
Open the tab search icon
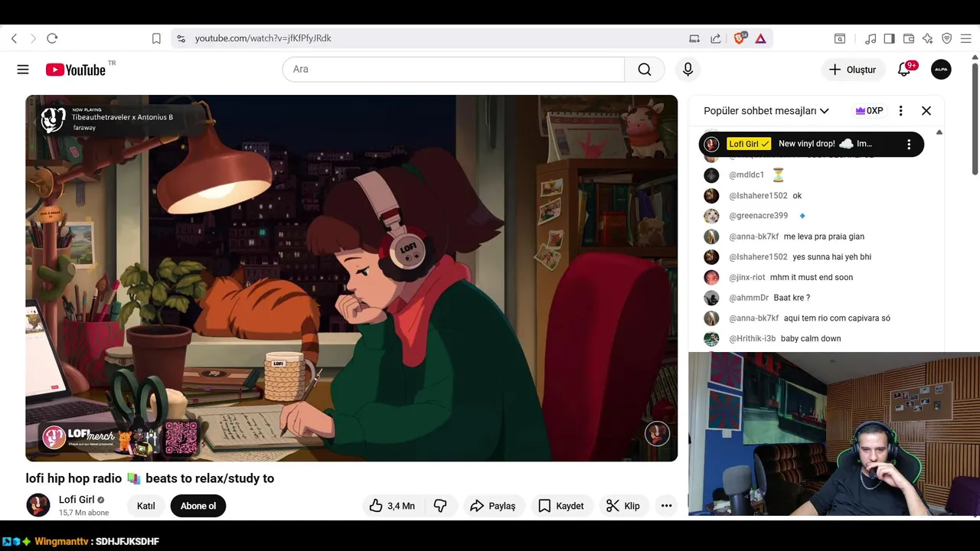[840, 38]
